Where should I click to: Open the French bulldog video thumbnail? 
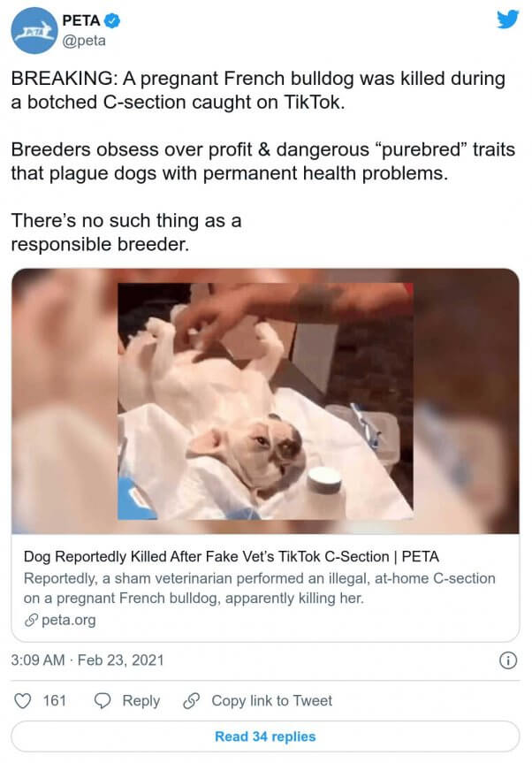coord(265,401)
